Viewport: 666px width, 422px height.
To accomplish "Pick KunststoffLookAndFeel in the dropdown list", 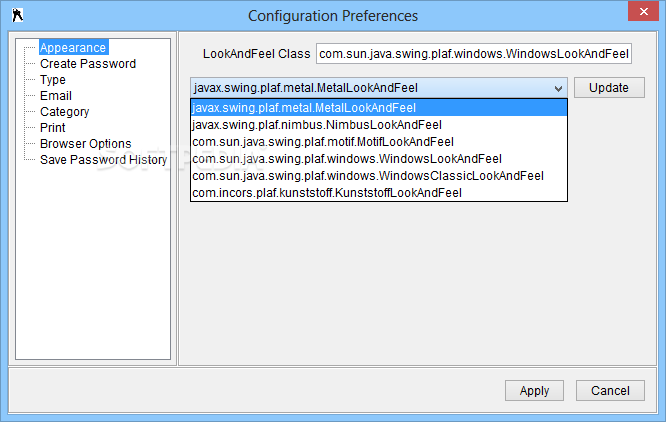I will pos(379,193).
